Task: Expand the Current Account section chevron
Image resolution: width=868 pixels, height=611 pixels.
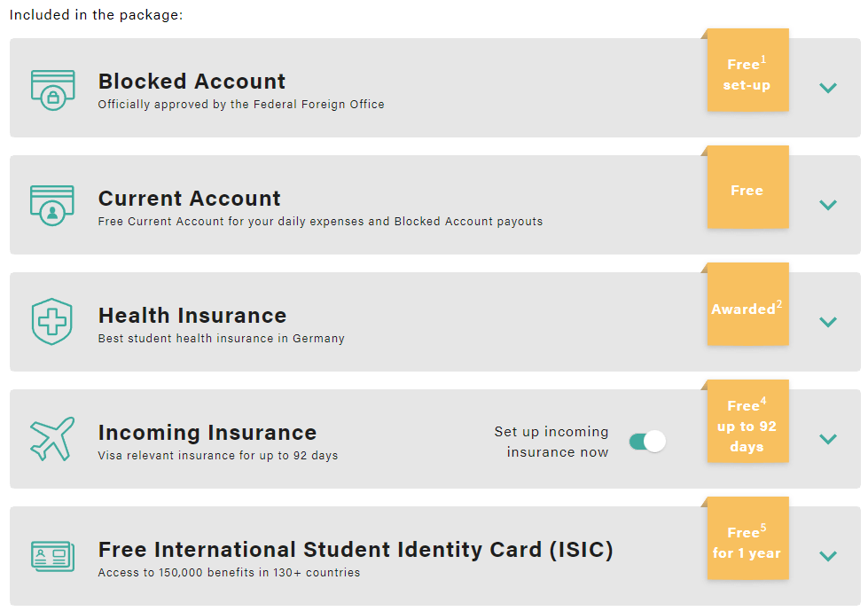Action: point(828,205)
